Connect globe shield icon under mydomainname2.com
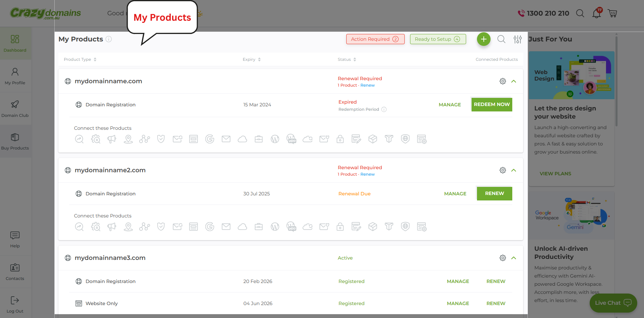This screenshot has width=644, height=318. click(405, 227)
